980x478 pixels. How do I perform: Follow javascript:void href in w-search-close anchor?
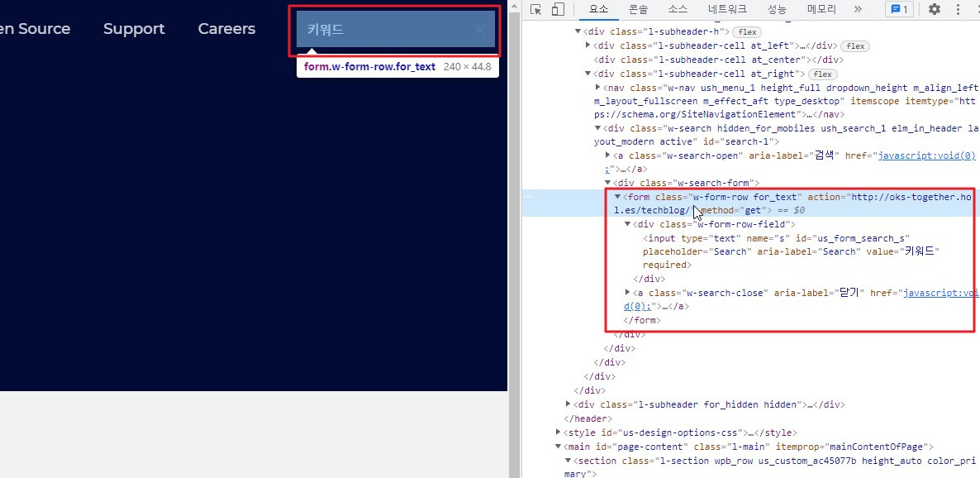941,293
